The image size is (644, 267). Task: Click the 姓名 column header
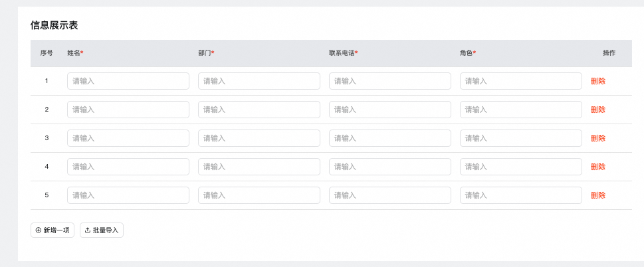(75, 53)
